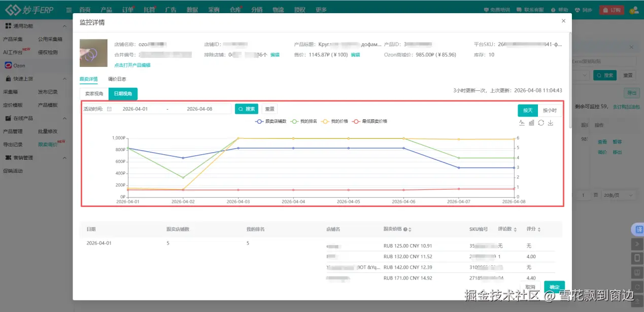
Task: Toggle 我的排名 legend series
Action: click(303, 121)
